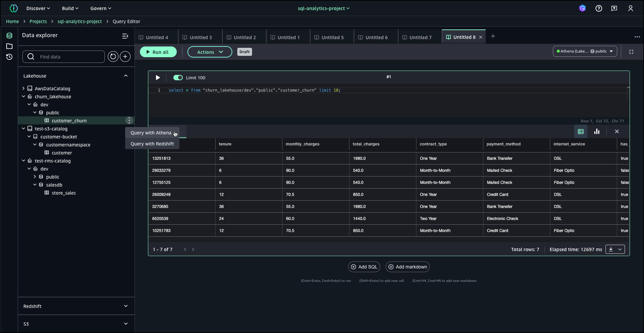Collapse the Data explorer panel
The image size is (644, 333).
pyautogui.click(x=125, y=36)
